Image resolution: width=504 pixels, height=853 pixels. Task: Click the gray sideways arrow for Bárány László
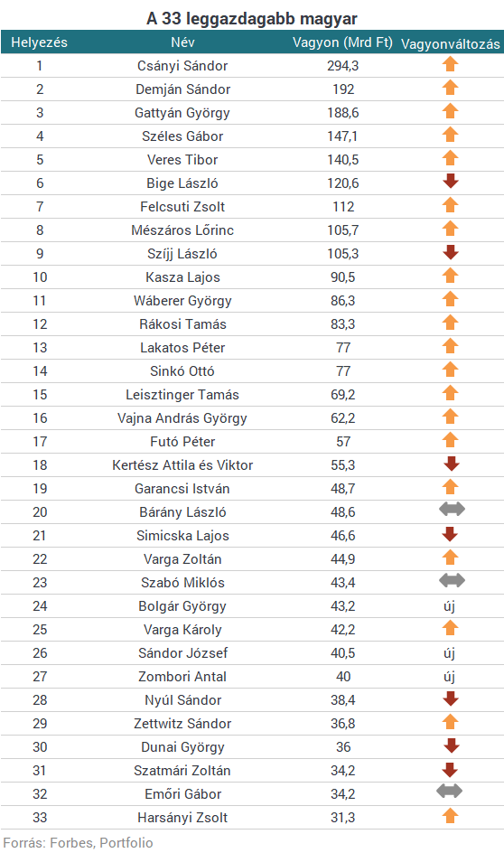pos(452,510)
